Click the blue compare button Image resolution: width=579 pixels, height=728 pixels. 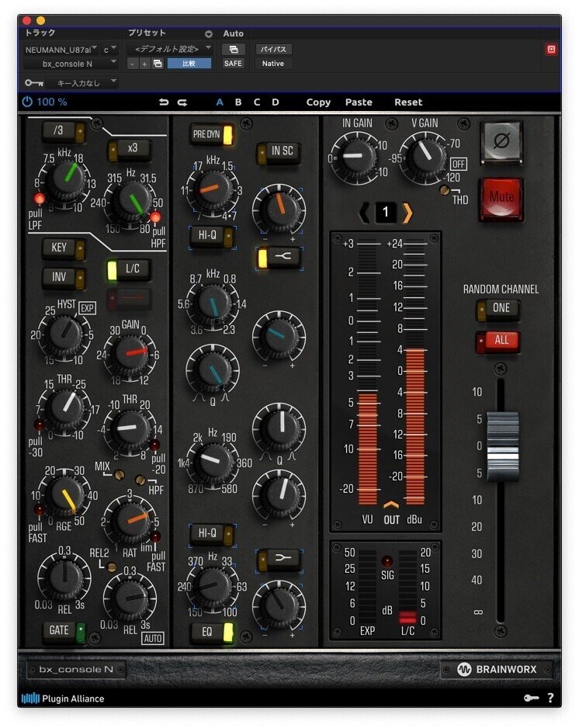coord(189,64)
